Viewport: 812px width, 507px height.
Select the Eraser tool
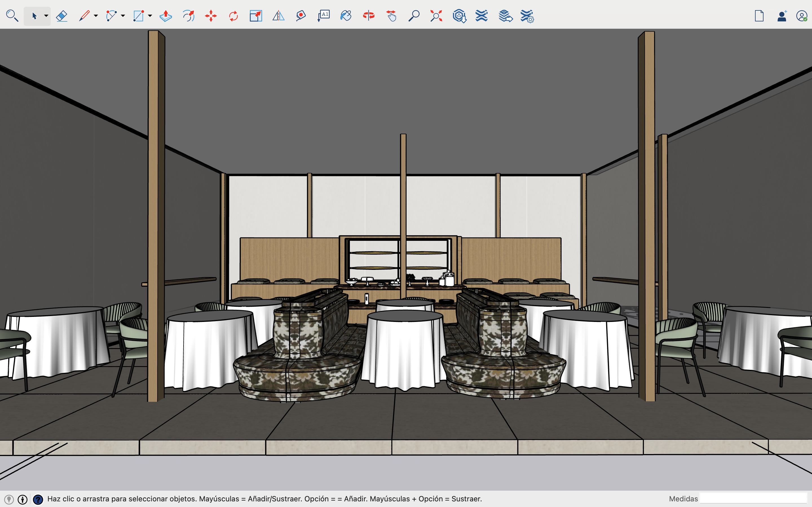tap(62, 16)
